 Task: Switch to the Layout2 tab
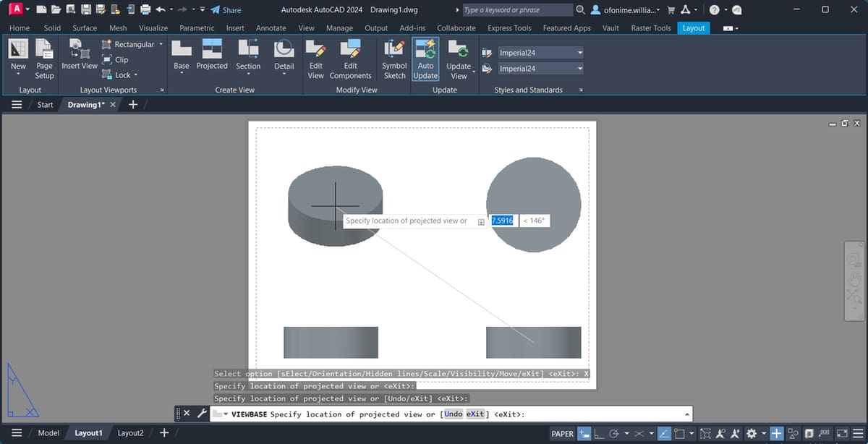pyautogui.click(x=130, y=433)
